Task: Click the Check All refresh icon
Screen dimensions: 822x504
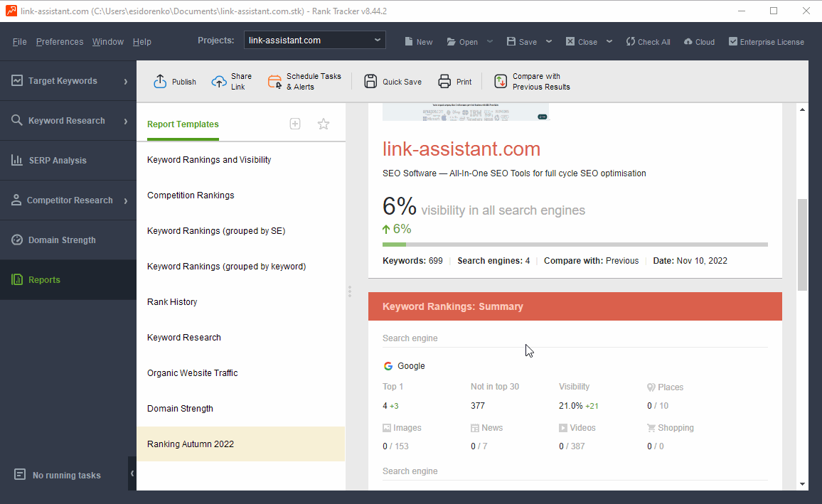Action: (631, 41)
